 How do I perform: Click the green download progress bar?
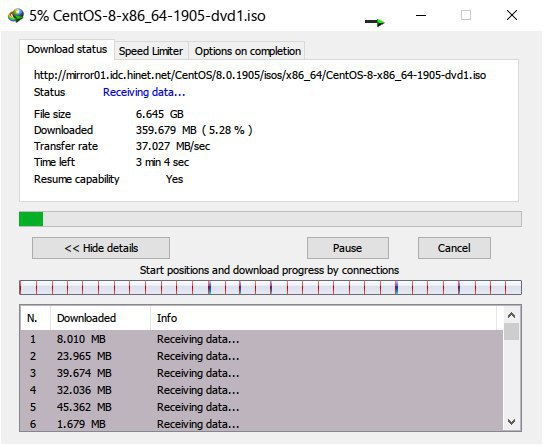tap(270, 219)
